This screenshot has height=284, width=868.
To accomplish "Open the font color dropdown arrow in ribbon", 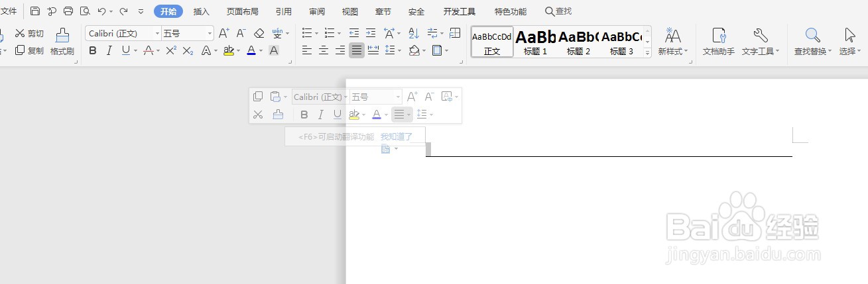I will pos(261,50).
